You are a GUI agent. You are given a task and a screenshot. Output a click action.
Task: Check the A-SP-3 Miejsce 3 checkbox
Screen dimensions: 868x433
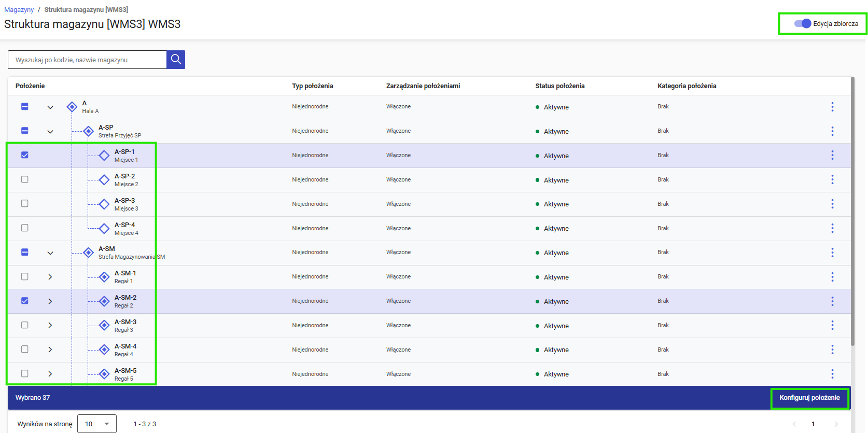[24, 204]
